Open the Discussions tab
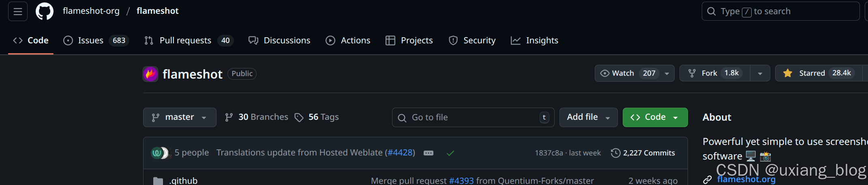The image size is (868, 185). click(279, 40)
